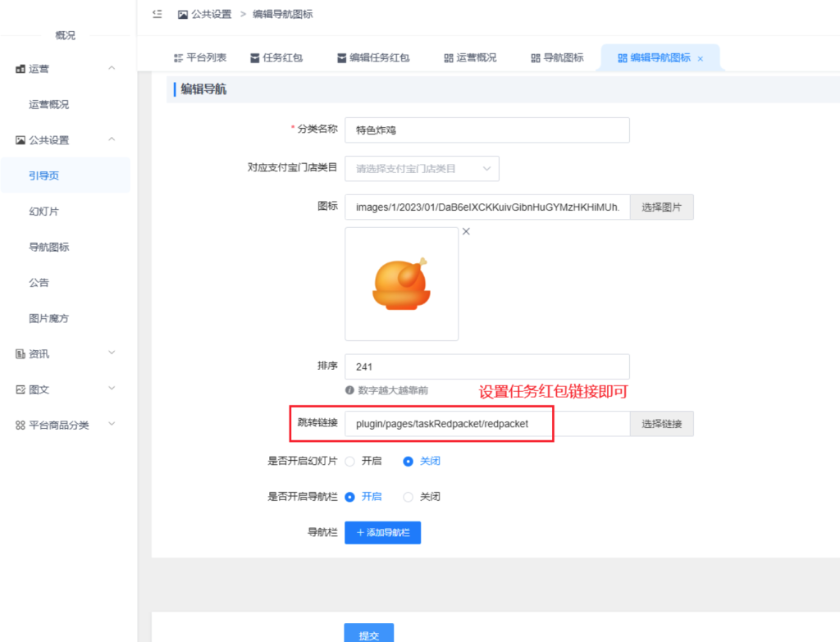Select 关闭 radio for 是否开启导航栏
This screenshot has width=840, height=642.
(408, 497)
